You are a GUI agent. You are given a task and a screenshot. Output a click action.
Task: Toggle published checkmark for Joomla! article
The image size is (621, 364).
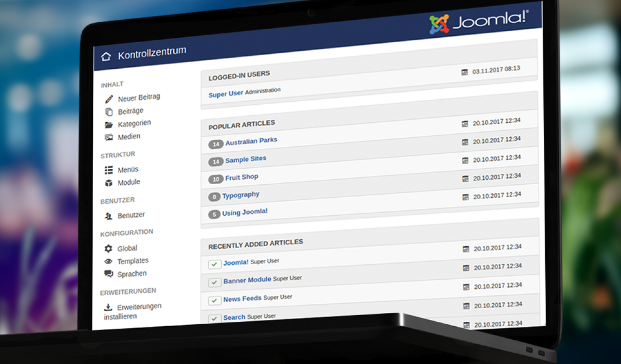tap(214, 264)
